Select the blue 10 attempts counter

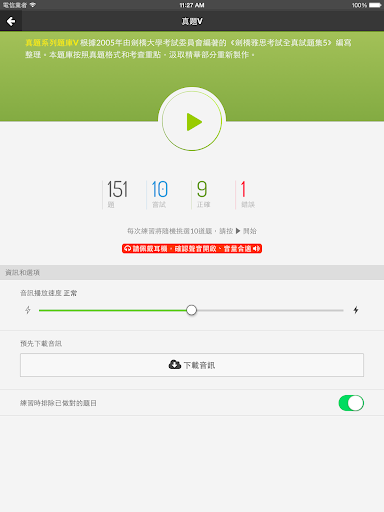pyautogui.click(x=159, y=194)
